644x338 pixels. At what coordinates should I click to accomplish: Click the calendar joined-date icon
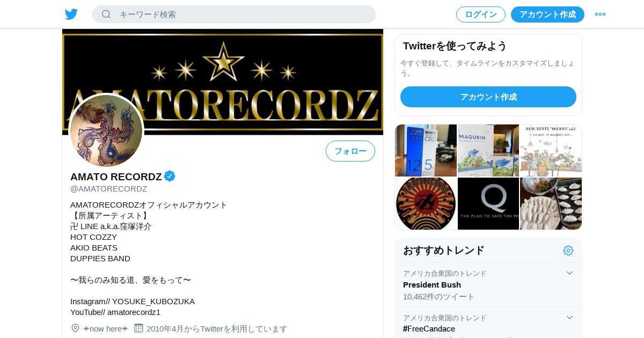pyautogui.click(x=138, y=328)
